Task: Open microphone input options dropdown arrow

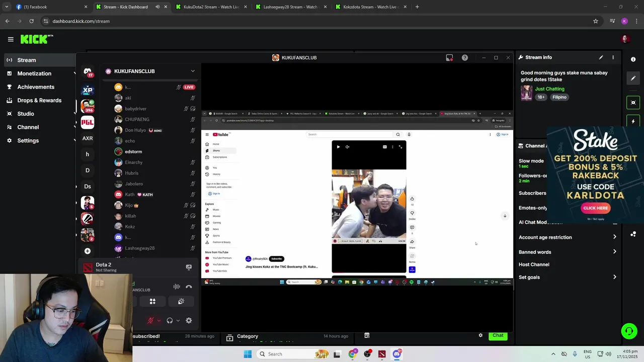Action: pyautogui.click(x=159, y=321)
